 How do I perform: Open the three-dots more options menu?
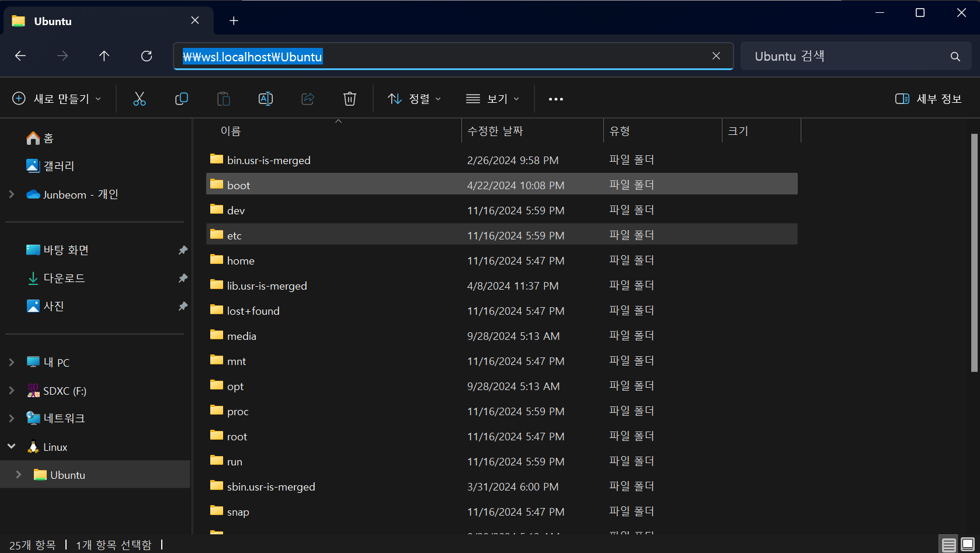pyautogui.click(x=556, y=99)
